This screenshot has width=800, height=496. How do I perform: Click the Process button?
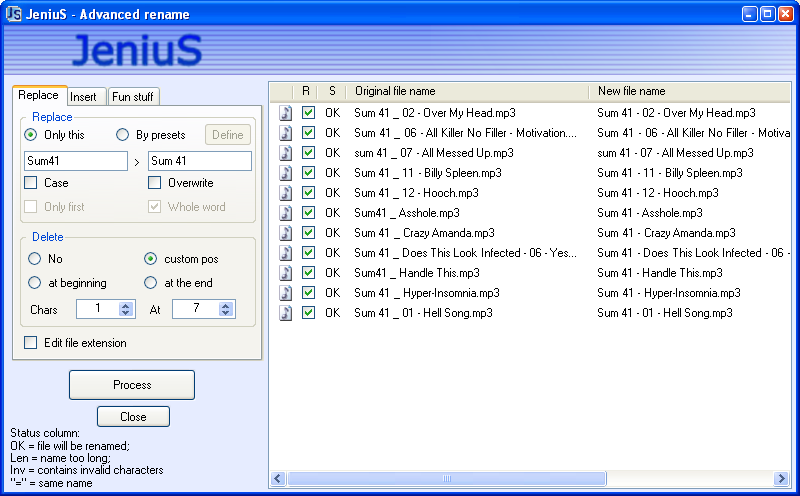132,385
